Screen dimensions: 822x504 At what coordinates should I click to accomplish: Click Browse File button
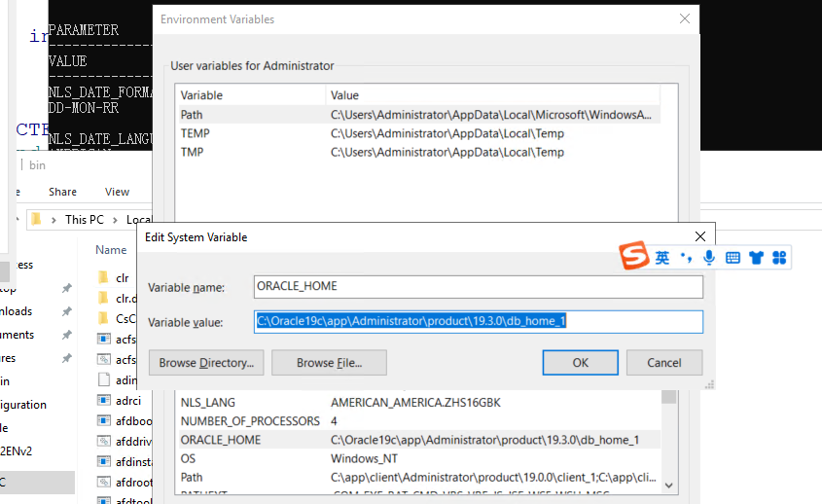[329, 363]
